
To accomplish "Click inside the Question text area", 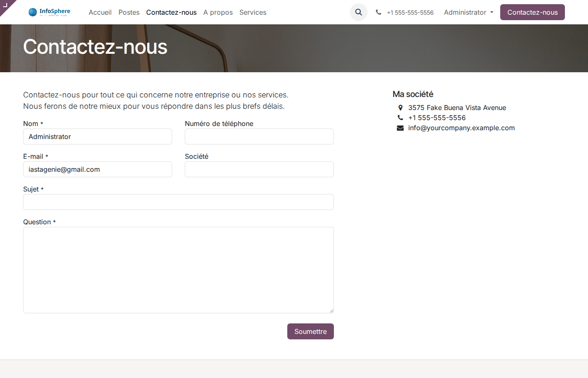I will pos(178,269).
